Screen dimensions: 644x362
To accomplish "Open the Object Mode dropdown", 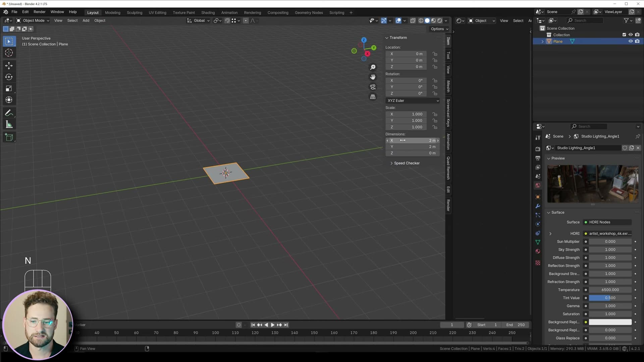I will pyautogui.click(x=33, y=20).
